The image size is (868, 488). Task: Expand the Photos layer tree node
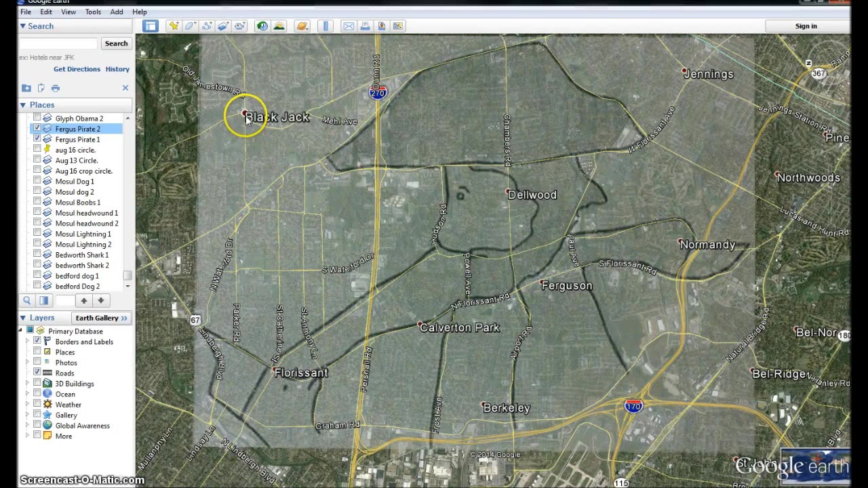click(x=28, y=363)
